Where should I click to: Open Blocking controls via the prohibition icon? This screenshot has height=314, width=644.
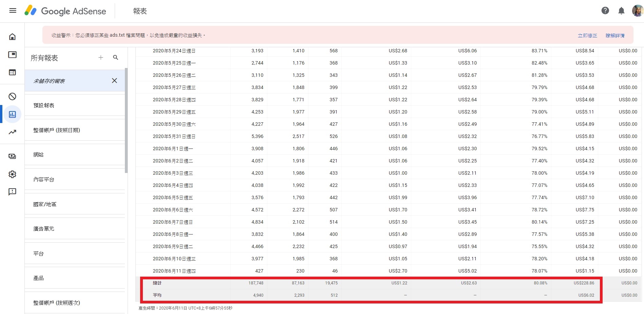click(12, 97)
